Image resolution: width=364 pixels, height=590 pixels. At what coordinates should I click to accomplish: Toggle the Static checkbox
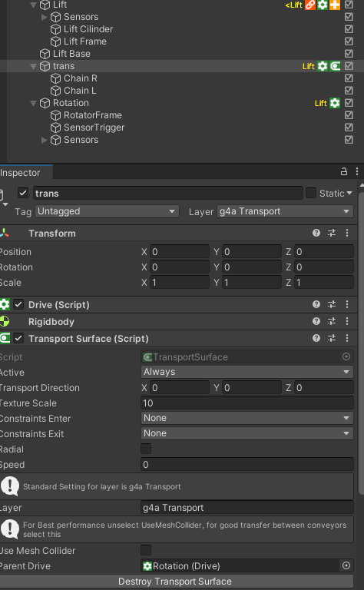[x=311, y=193]
